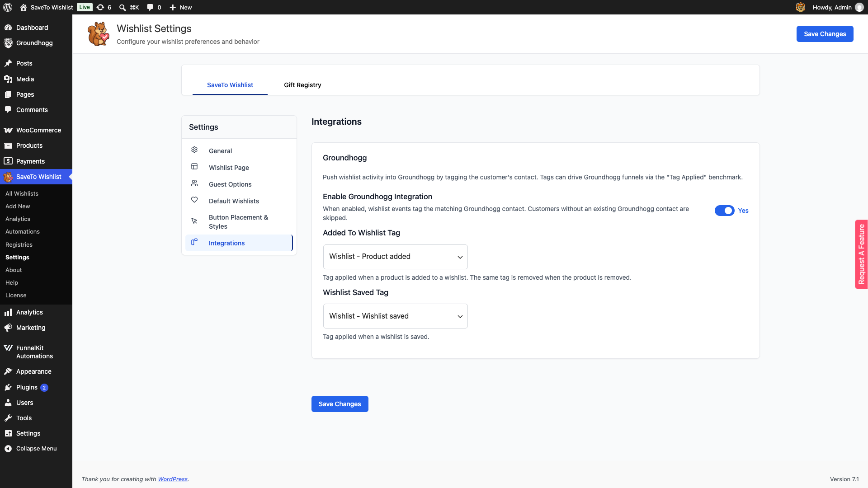Click the Tools wrench icon

tap(8, 418)
